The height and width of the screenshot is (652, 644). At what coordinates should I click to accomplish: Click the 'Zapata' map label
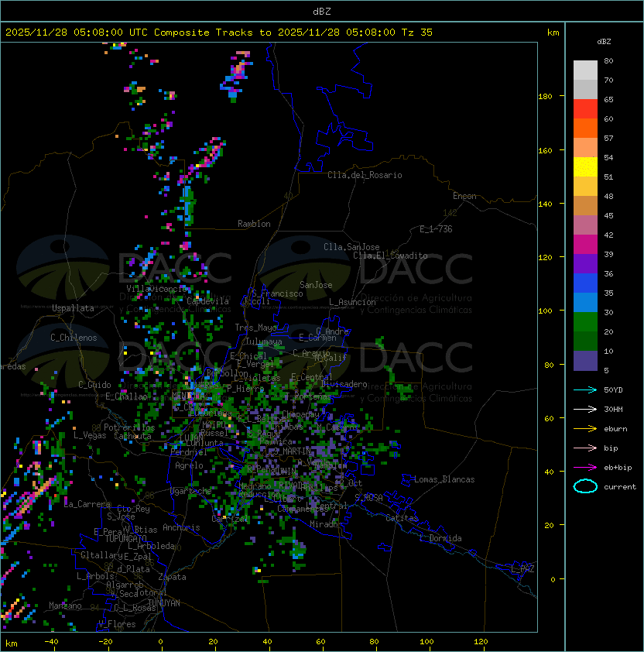point(172,577)
